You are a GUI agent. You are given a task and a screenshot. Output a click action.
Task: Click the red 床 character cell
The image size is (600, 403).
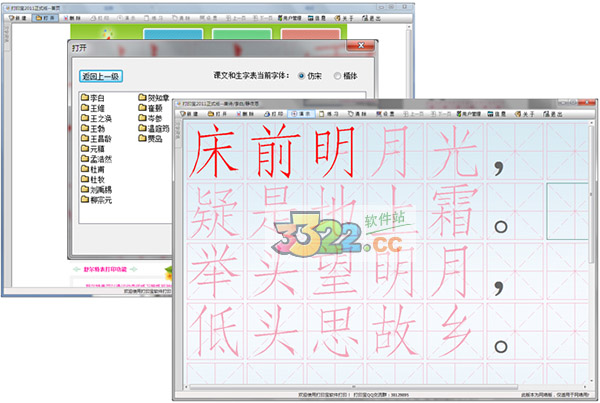tap(215, 151)
